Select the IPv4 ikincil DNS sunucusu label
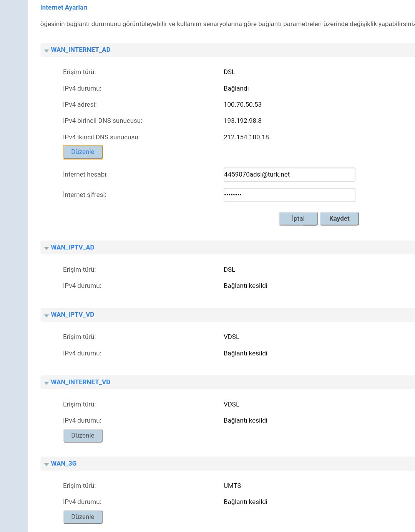Image resolution: width=415 pixels, height=532 pixels. (101, 137)
